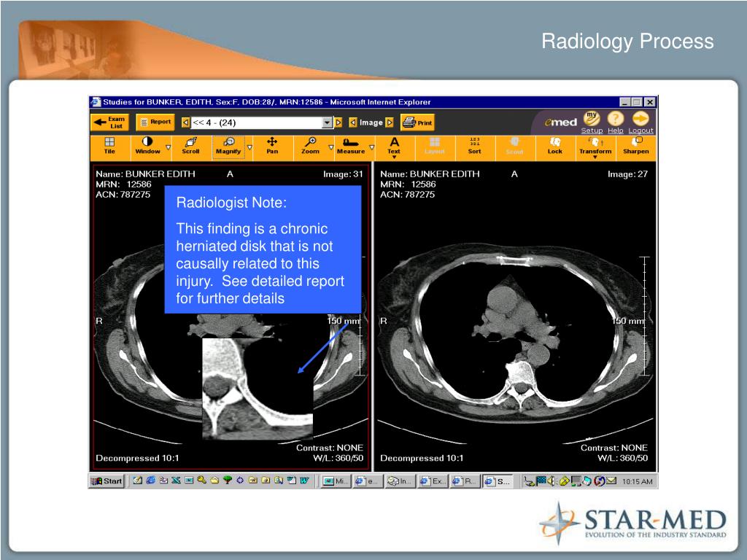Toggle the Magnify tool
This screenshot has width=747, height=560.
point(228,146)
